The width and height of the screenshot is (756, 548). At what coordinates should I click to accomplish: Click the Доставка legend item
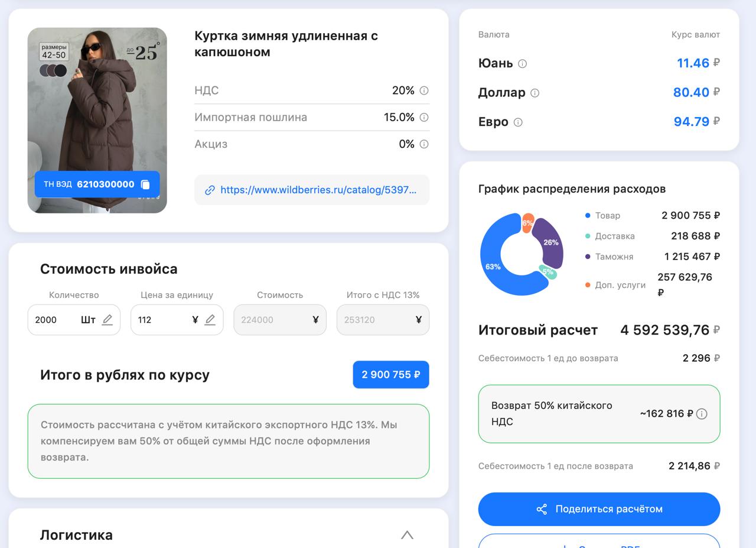(x=614, y=236)
